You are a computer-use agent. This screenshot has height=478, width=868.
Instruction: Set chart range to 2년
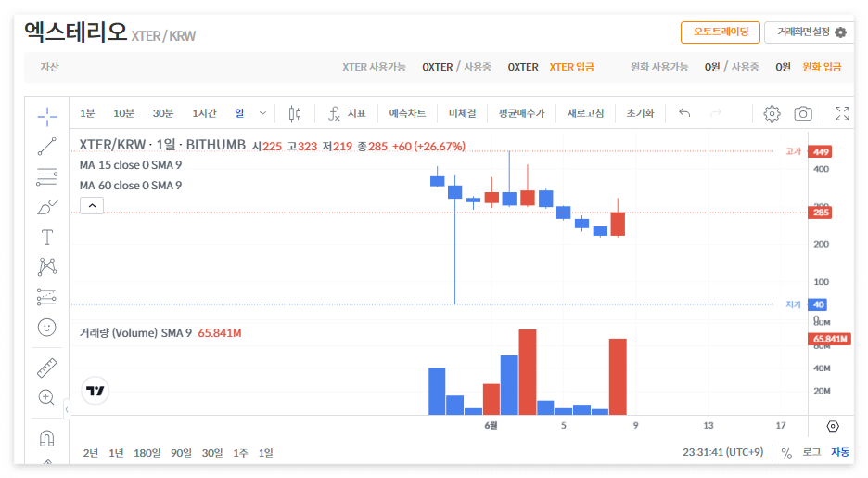click(90, 453)
